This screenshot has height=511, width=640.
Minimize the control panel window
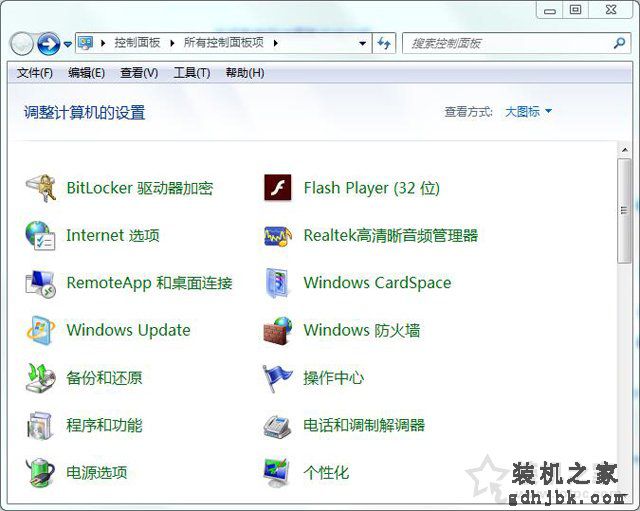click(x=550, y=9)
